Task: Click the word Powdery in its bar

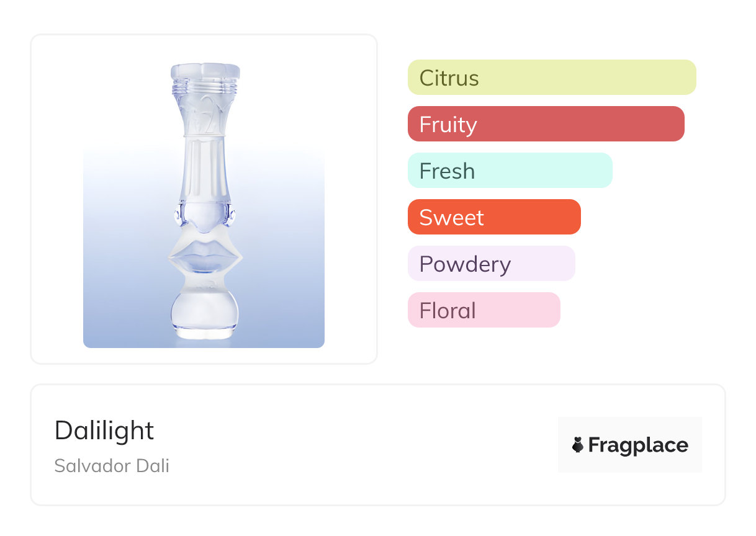Action: 465,264
